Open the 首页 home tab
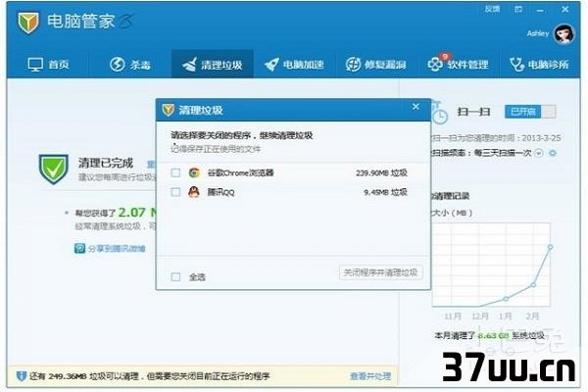The image size is (588, 392). 48,64
